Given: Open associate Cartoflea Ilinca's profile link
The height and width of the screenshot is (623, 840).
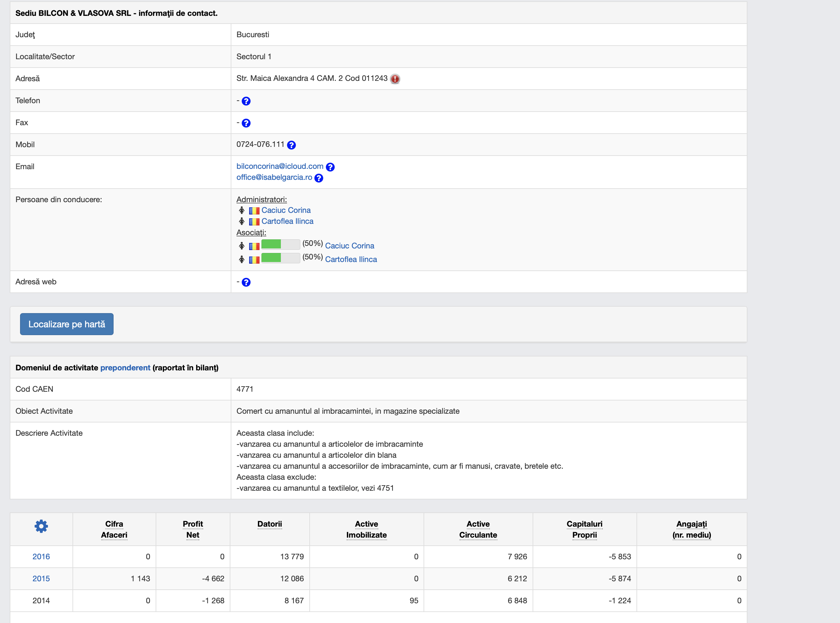Looking at the screenshot, I should coord(351,259).
